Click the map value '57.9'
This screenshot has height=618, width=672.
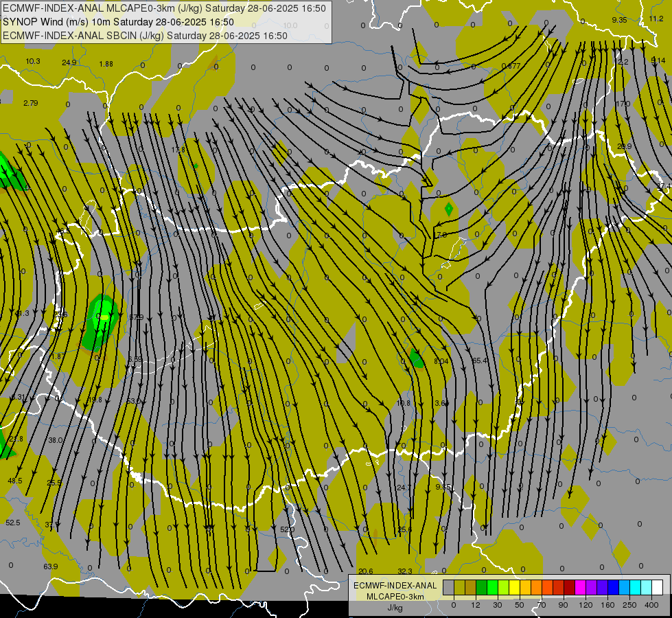pos(137,317)
